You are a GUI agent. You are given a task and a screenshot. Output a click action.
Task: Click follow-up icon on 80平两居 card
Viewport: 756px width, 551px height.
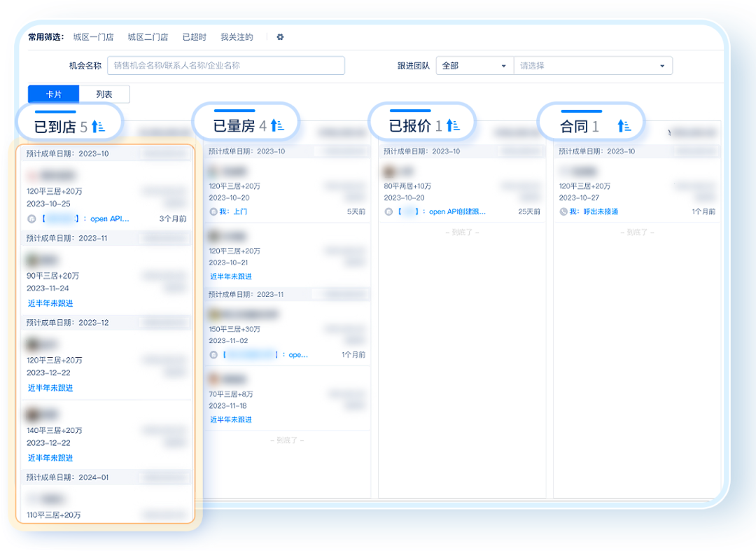388,211
